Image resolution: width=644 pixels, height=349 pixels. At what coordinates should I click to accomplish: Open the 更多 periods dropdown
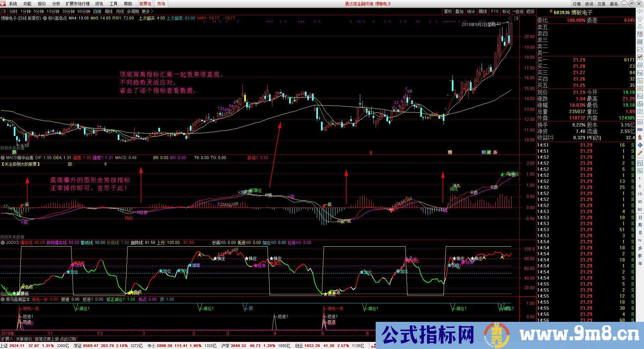[x=147, y=11]
